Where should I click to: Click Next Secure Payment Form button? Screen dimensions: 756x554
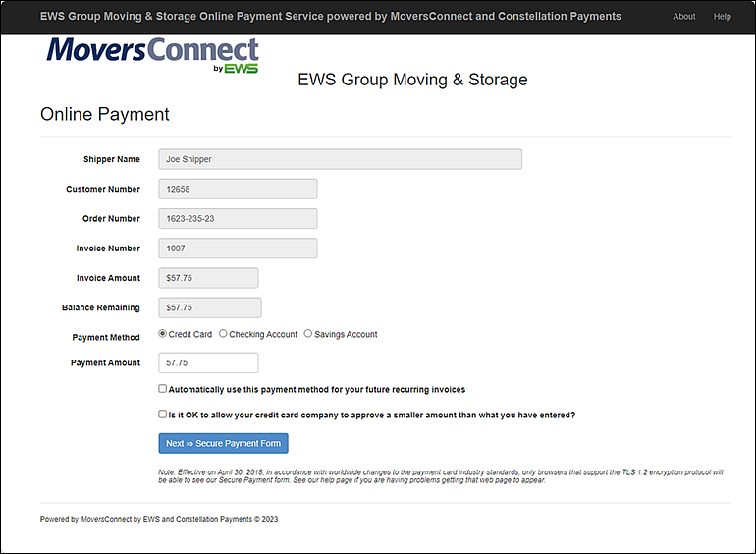coord(223,443)
